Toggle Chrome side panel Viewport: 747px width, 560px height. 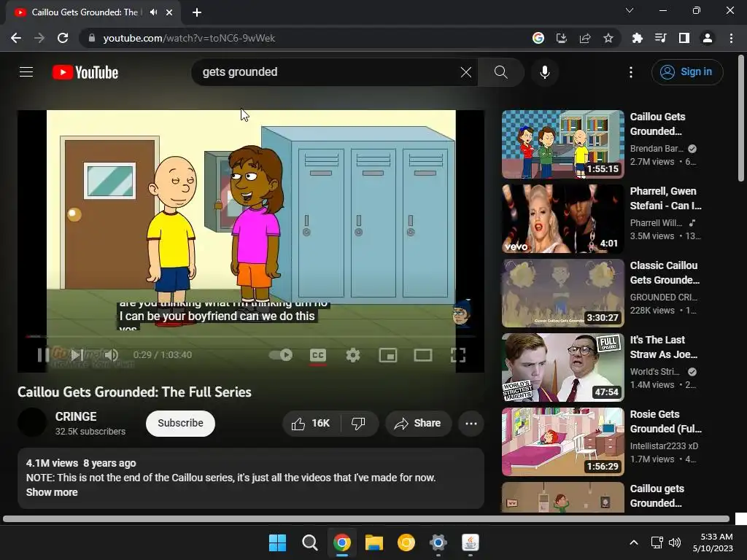click(x=684, y=38)
